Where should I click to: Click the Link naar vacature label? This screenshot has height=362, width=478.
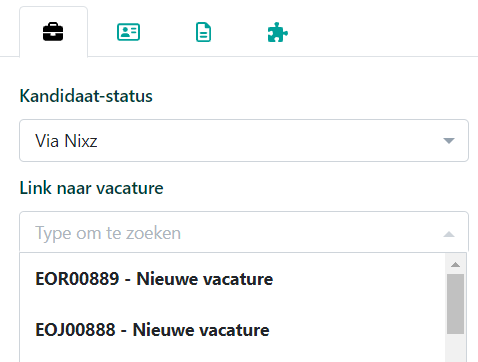click(x=91, y=188)
